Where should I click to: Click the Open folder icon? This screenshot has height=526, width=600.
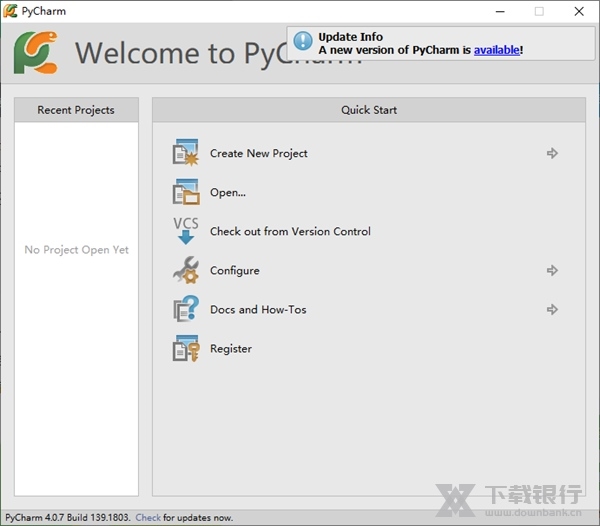click(186, 192)
